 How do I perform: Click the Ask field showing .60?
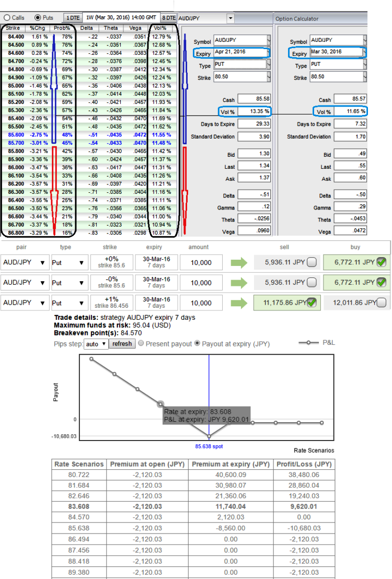351,178
